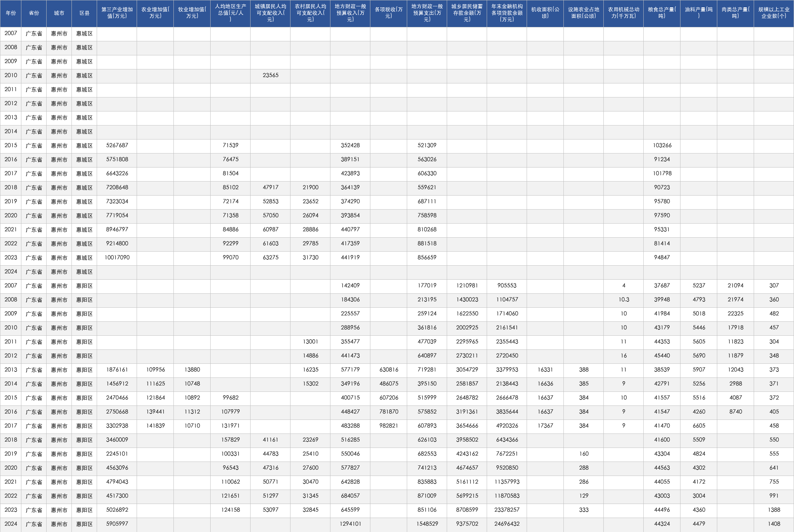Click the 机收面积(公顷) column header
The image size is (794, 532).
pyautogui.click(x=545, y=13)
